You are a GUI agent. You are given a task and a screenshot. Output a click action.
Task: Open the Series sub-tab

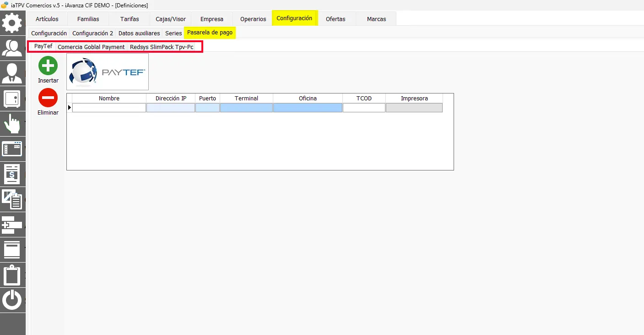173,33
